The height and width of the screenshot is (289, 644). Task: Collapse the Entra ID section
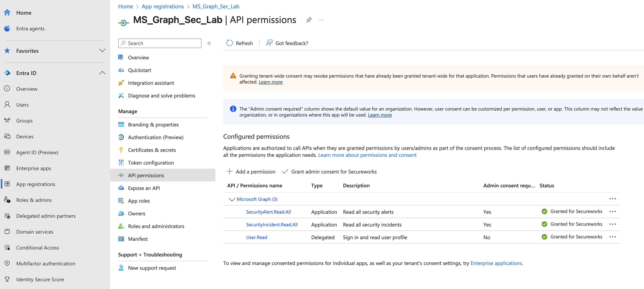pos(102,73)
